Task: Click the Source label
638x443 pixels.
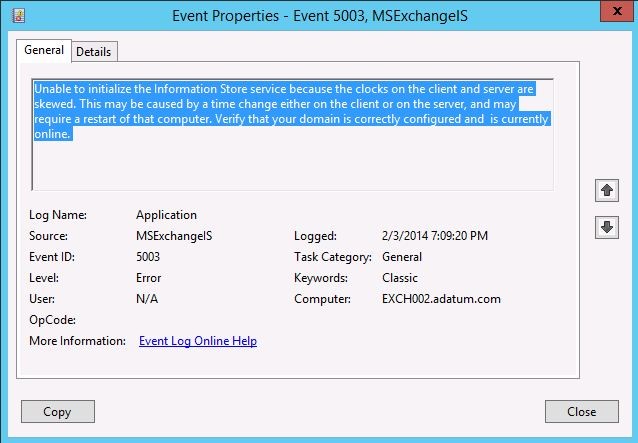Action: point(48,236)
